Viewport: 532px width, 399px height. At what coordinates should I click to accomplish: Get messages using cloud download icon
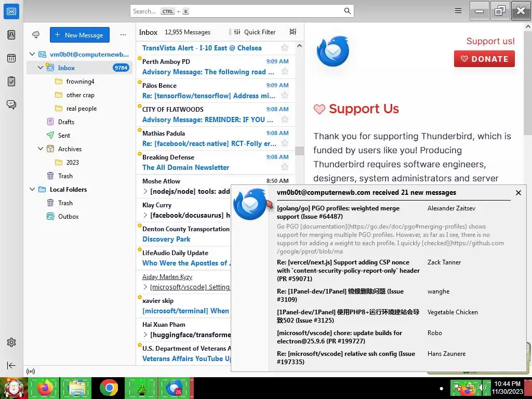[36, 35]
